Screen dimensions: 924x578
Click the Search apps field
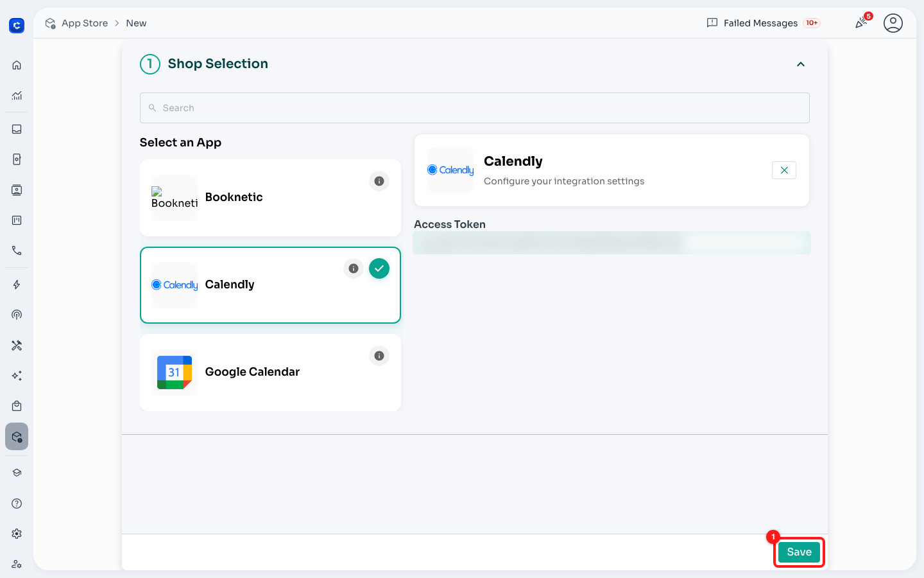(x=475, y=108)
